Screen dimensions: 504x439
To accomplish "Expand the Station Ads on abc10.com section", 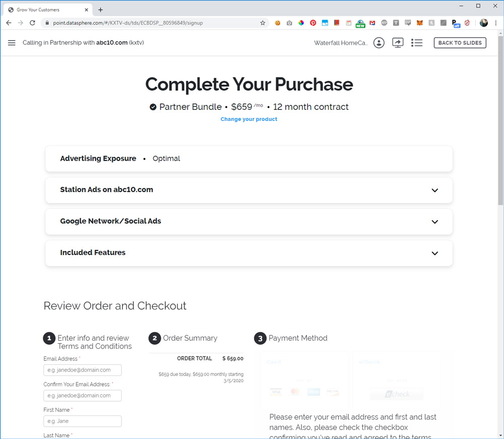I will pos(434,190).
